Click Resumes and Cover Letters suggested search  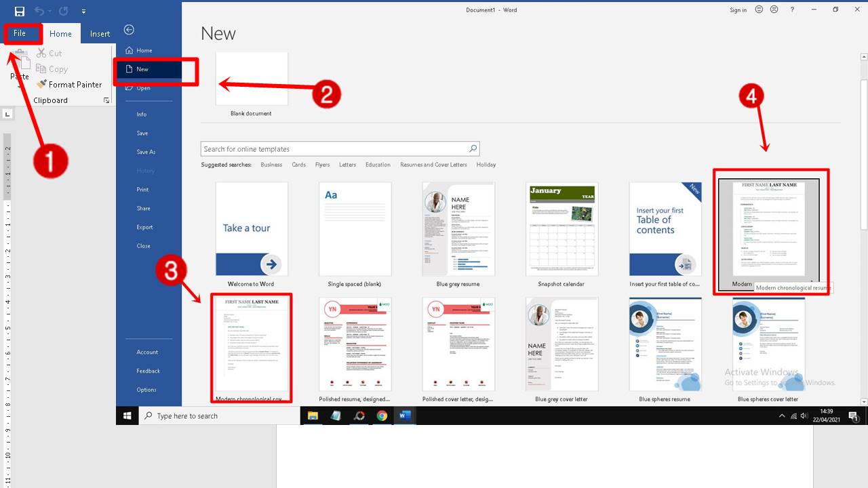tap(433, 165)
